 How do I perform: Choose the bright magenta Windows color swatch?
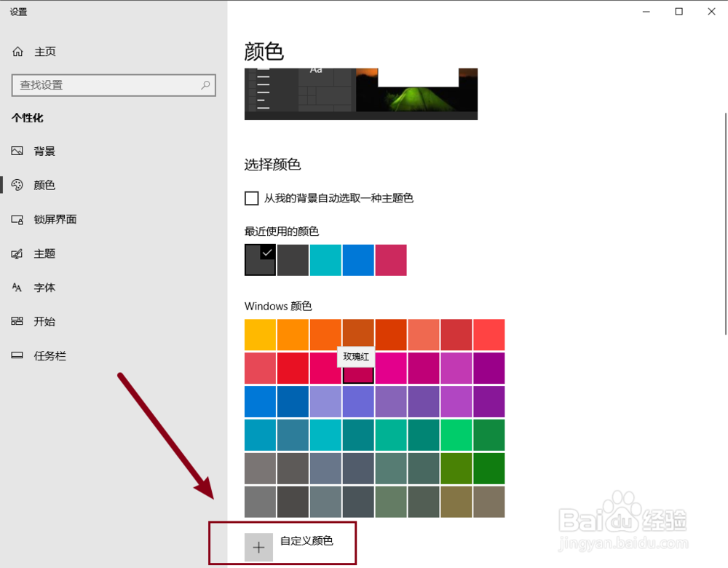click(x=391, y=368)
